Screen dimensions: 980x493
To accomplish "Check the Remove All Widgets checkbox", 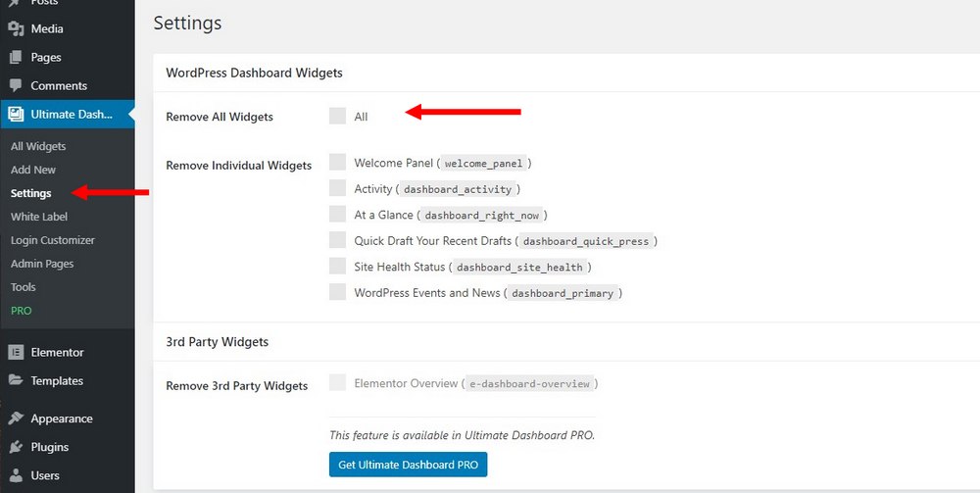I will (x=337, y=116).
